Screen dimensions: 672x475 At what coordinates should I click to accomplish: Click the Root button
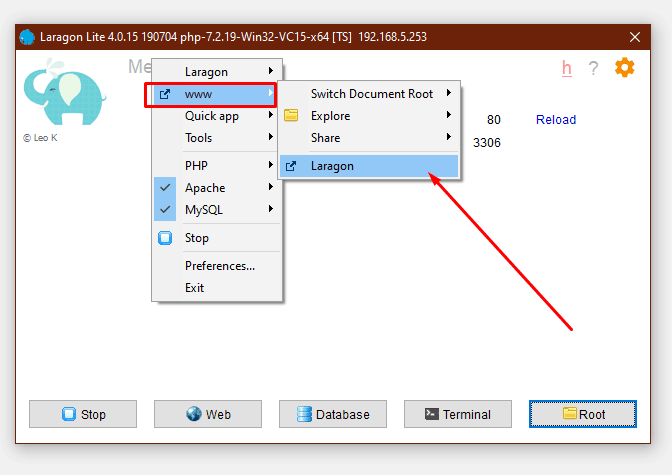click(x=583, y=414)
